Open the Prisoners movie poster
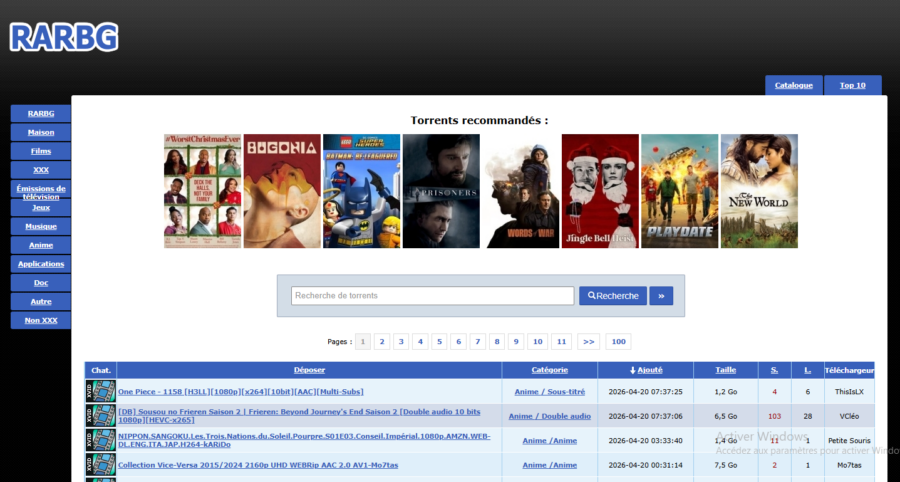Viewport: 900px width, 482px height. click(x=441, y=191)
